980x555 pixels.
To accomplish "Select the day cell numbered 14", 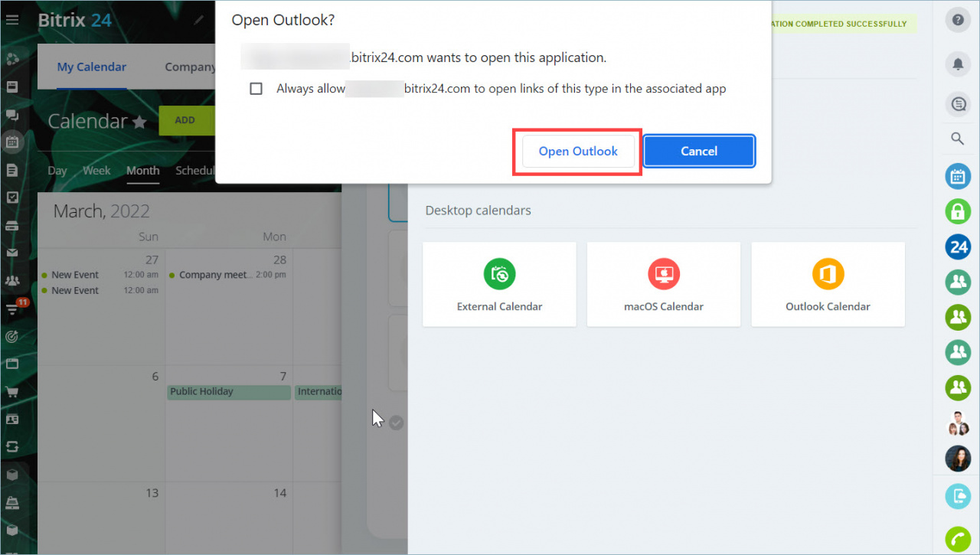I will click(x=229, y=517).
